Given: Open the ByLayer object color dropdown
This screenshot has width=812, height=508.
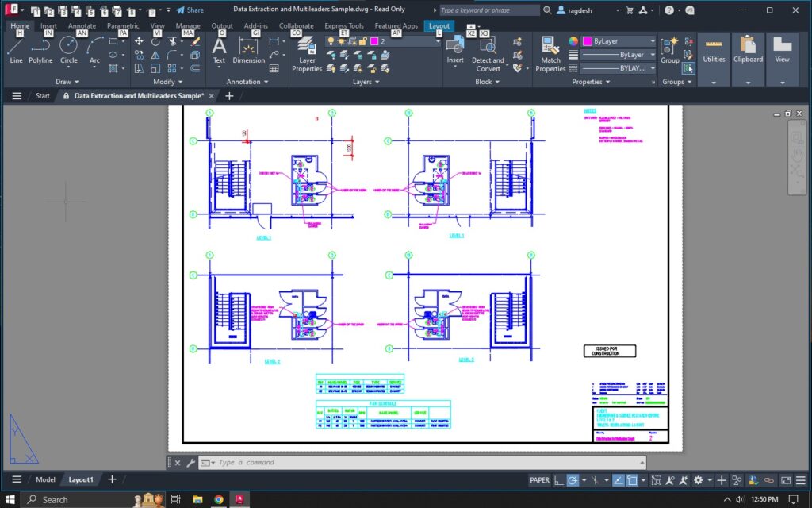Looking at the screenshot, I should pos(619,41).
